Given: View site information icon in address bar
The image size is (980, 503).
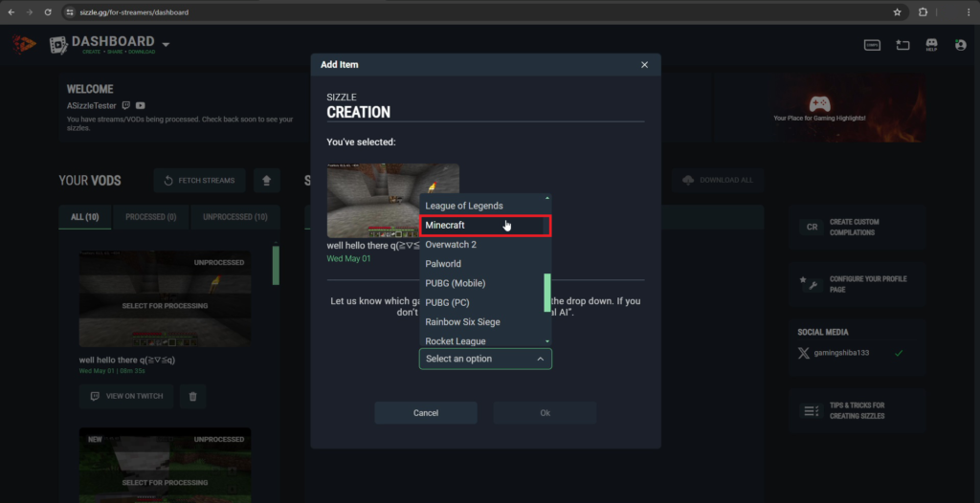Looking at the screenshot, I should [70, 11].
